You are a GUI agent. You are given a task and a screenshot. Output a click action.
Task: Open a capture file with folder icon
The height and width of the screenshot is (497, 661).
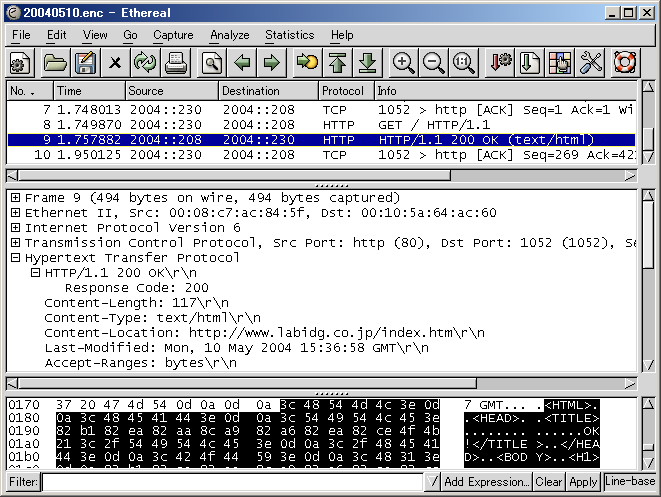point(54,63)
